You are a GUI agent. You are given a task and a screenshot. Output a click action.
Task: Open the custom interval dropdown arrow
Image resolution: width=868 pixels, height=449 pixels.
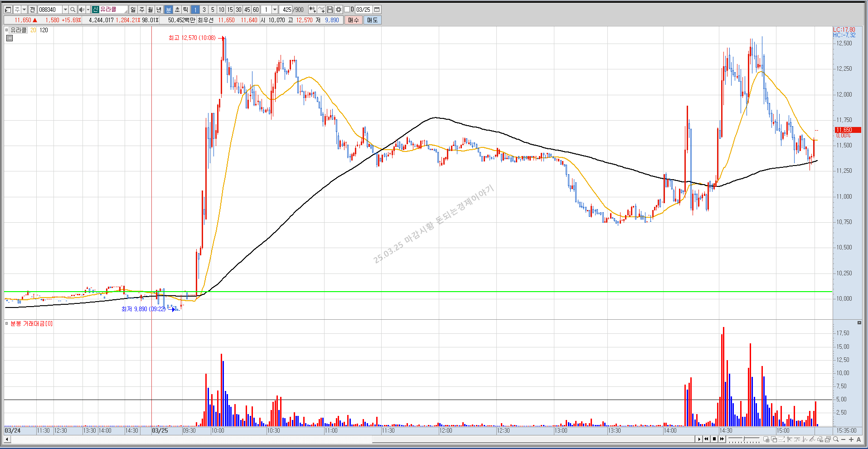coord(275,10)
